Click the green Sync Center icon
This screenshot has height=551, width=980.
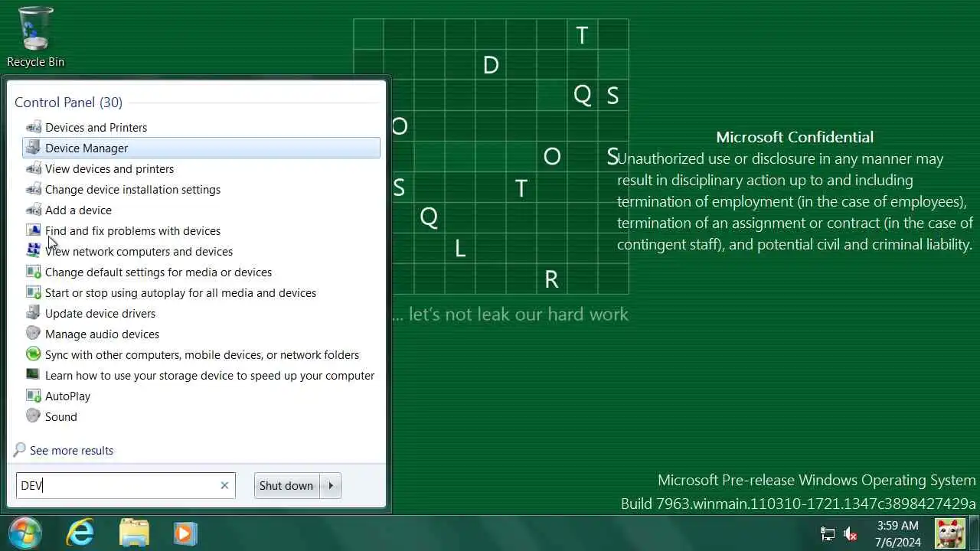tap(33, 354)
